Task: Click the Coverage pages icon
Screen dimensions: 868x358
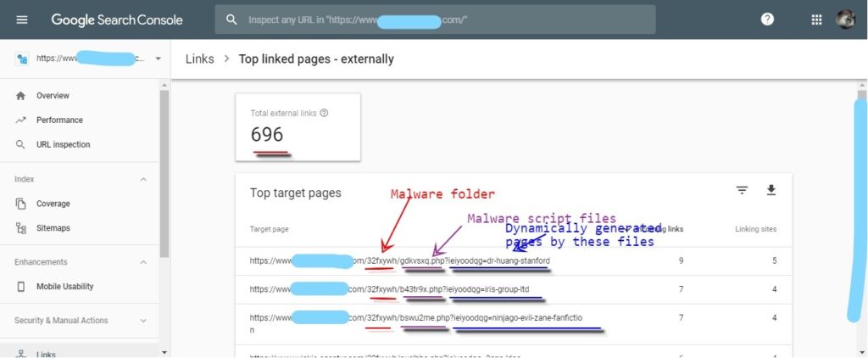Action: click(20, 204)
